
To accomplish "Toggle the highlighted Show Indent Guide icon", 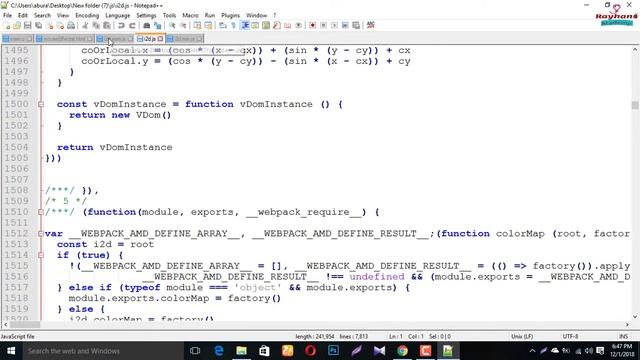I will (244, 25).
